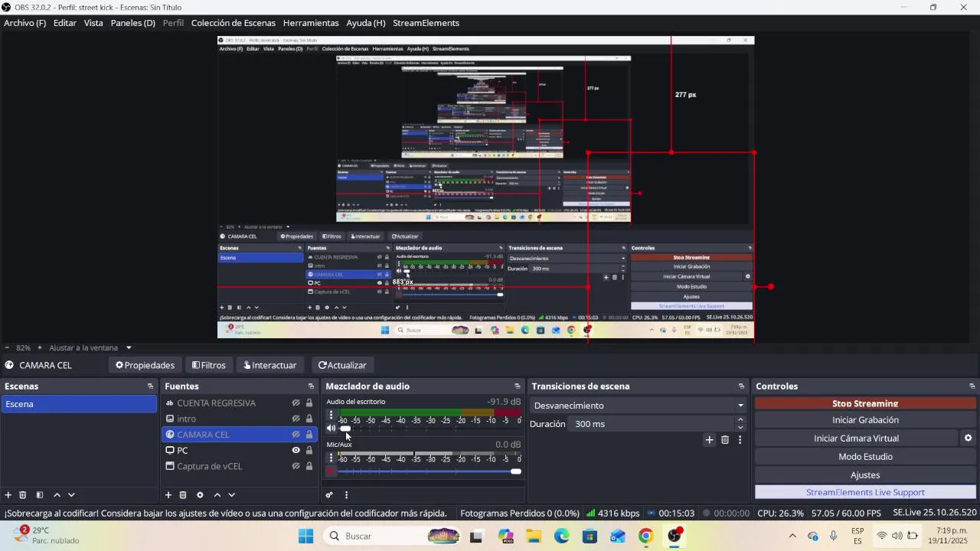This screenshot has height=551, width=980.
Task: Open Microsoft Edge from the taskbar
Action: 562,536
